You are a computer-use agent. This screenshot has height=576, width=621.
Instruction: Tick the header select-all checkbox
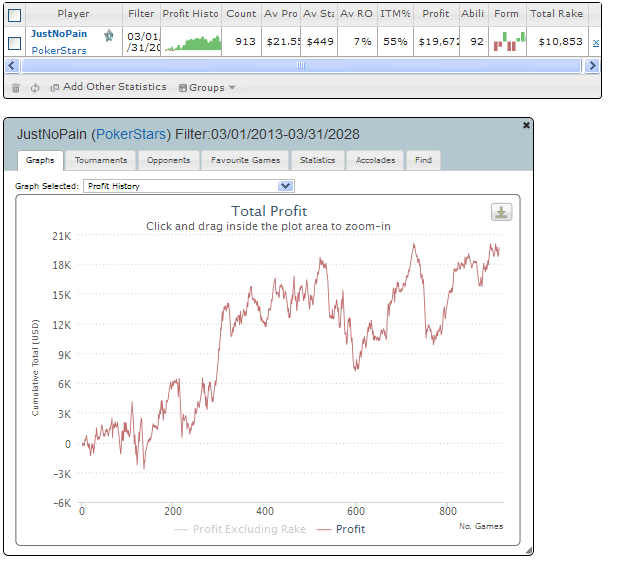pos(15,15)
